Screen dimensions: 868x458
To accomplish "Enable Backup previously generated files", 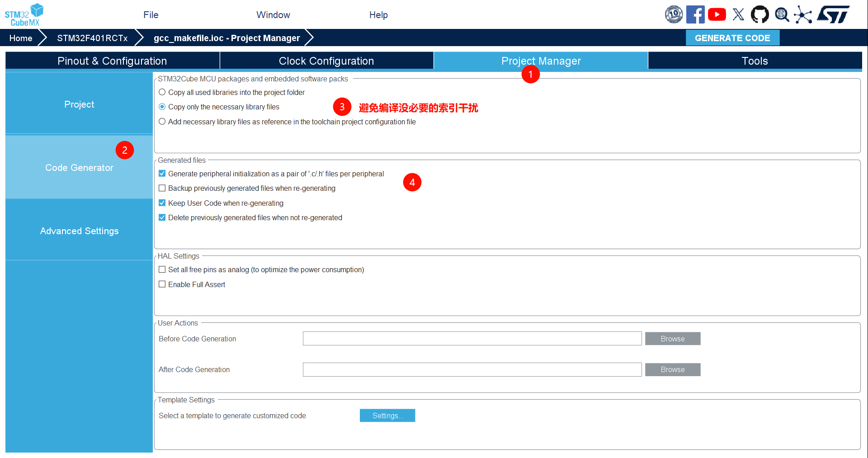I will coord(162,188).
